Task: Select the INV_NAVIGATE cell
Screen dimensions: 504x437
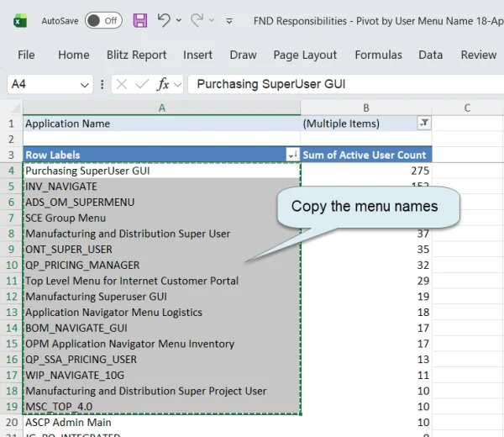Action: [x=161, y=187]
